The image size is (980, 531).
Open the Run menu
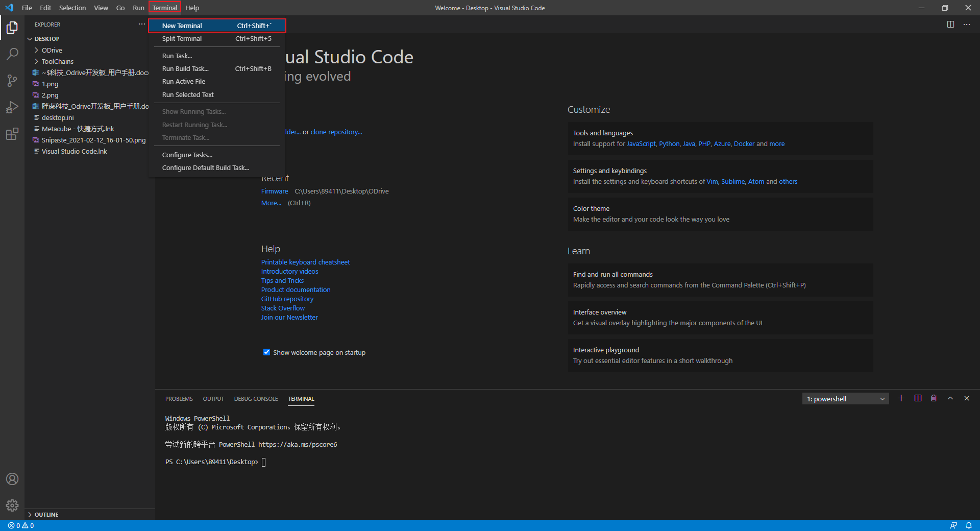138,8
